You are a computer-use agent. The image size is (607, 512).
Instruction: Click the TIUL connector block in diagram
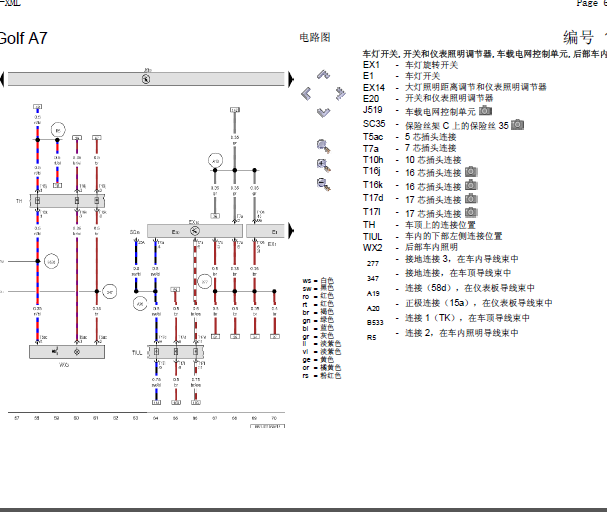(x=176, y=352)
